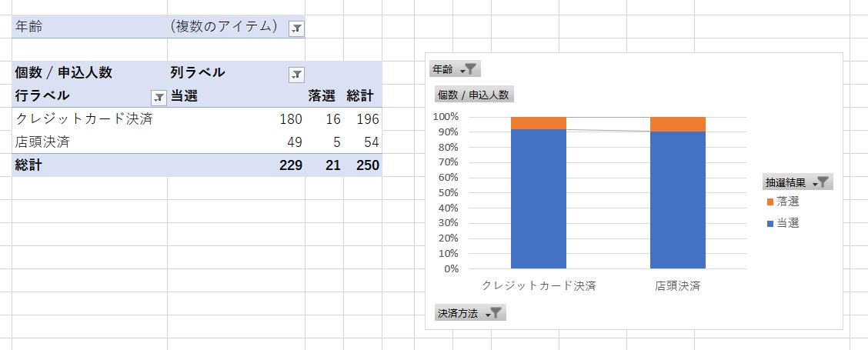Viewport: 868px width, 350px height.
Task: Select the cell with value 180
Action: 236,119
